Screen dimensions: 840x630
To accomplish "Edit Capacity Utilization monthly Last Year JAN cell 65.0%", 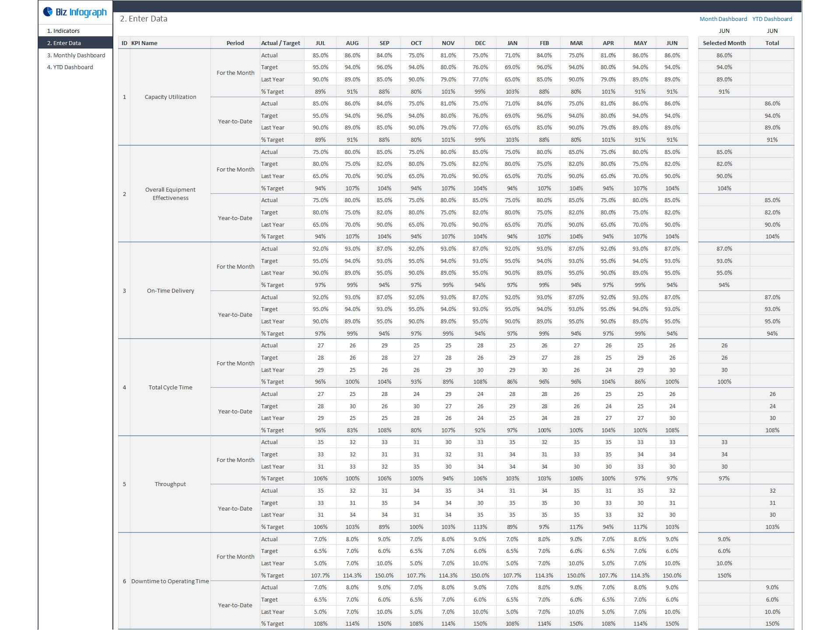I will point(512,79).
